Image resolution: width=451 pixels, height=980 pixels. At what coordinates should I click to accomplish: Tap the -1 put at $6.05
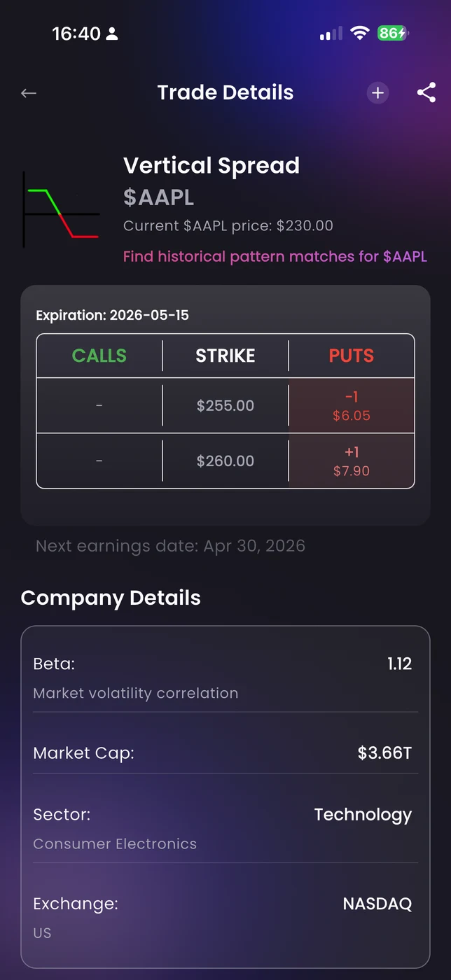tap(351, 406)
